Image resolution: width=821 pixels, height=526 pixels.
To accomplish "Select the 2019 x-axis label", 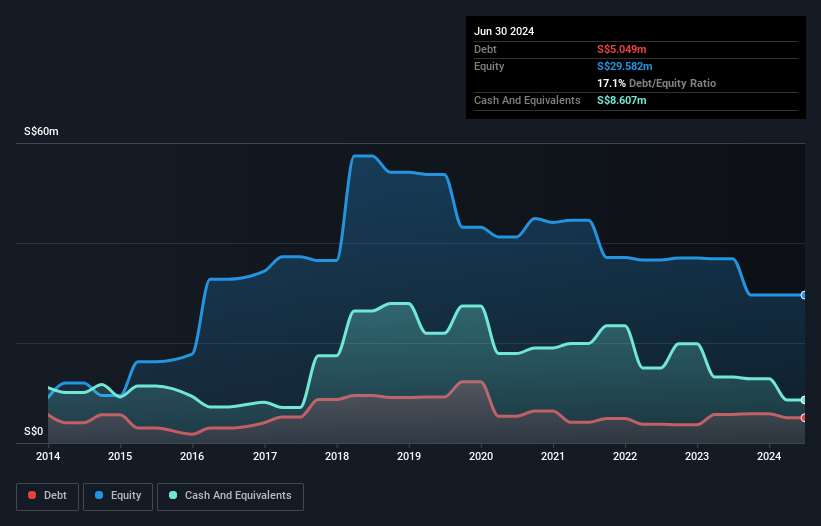I will point(409,456).
